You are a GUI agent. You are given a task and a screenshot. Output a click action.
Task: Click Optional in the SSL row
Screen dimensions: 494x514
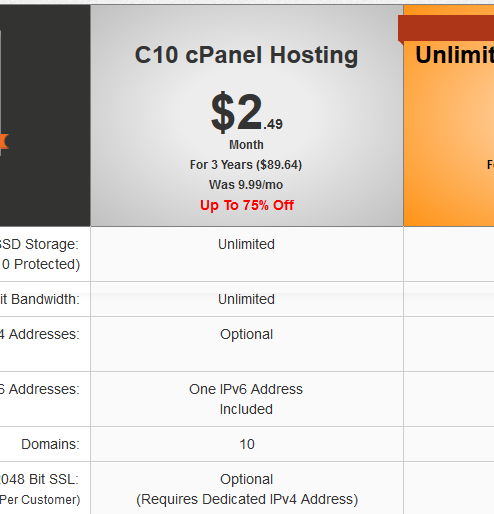246,479
